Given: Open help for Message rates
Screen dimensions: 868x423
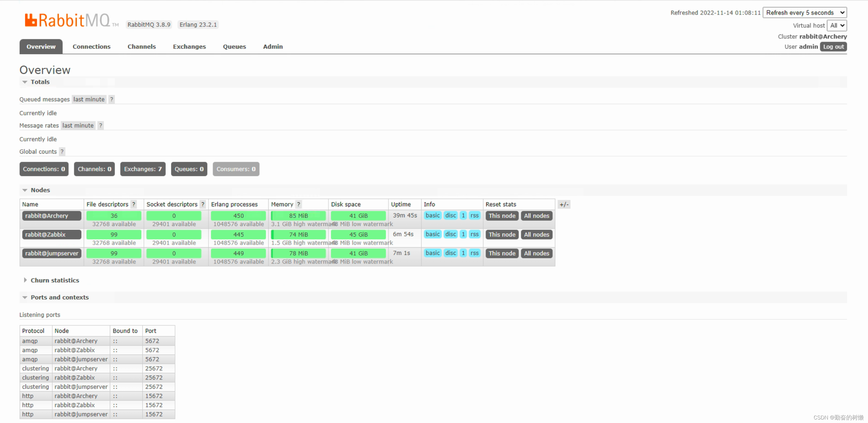Looking at the screenshot, I should click(x=100, y=125).
